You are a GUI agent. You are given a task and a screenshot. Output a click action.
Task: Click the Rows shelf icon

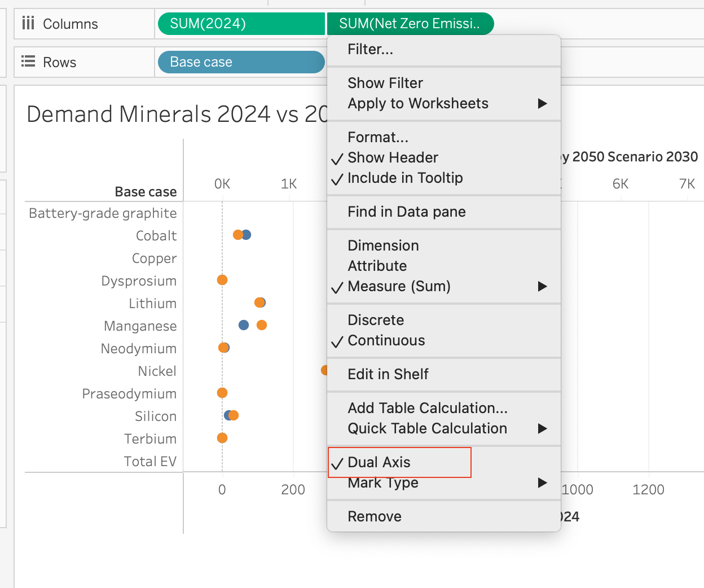pyautogui.click(x=28, y=62)
